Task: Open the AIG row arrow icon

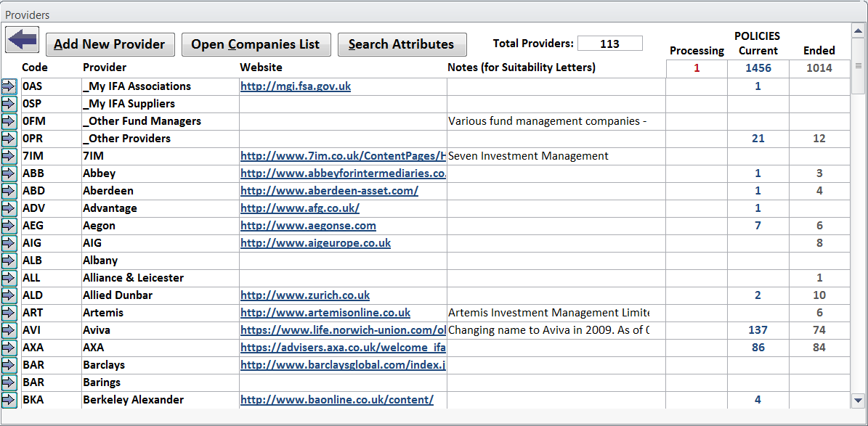Action: pos(10,243)
